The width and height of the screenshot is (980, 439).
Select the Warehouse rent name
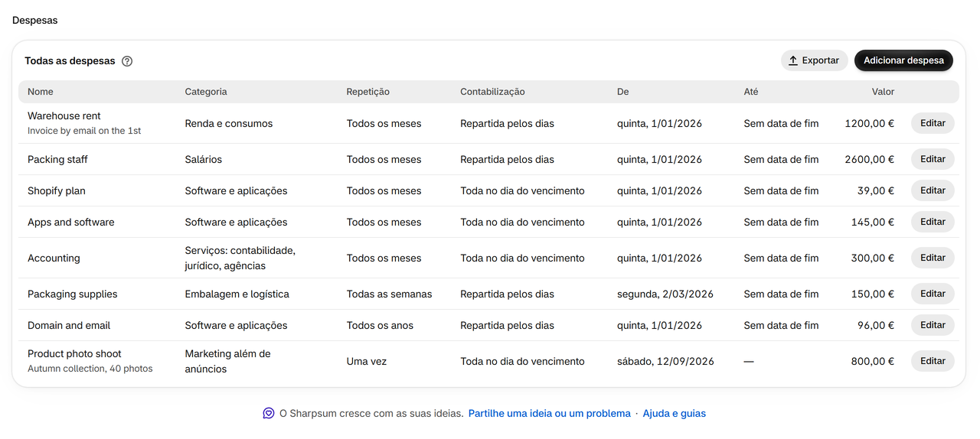coord(64,116)
